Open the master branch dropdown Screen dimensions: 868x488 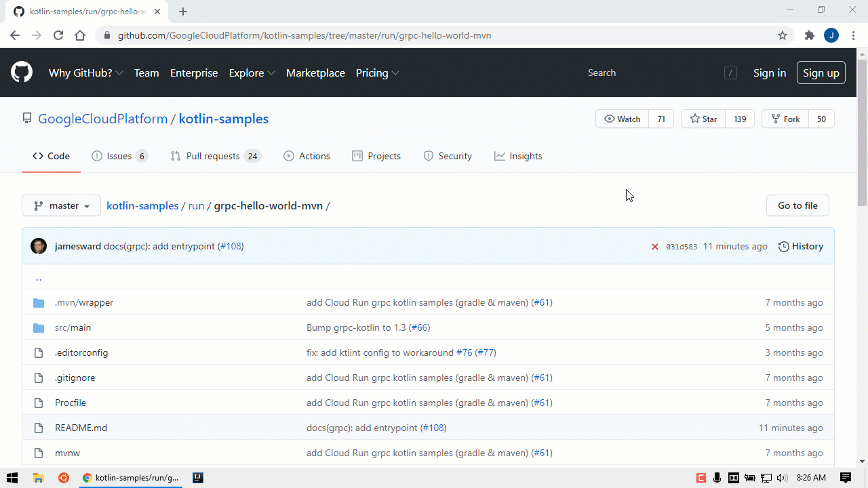point(61,205)
